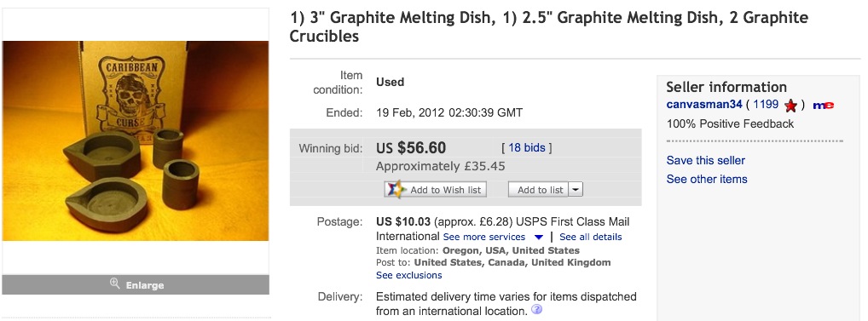Expand See more services blue arrow
Screen dimensions: 868x321
539,238
